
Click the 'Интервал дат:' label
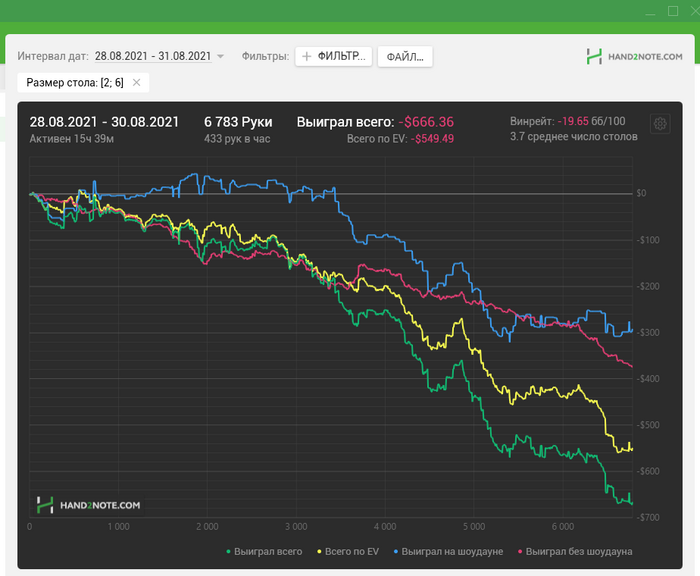[53, 56]
